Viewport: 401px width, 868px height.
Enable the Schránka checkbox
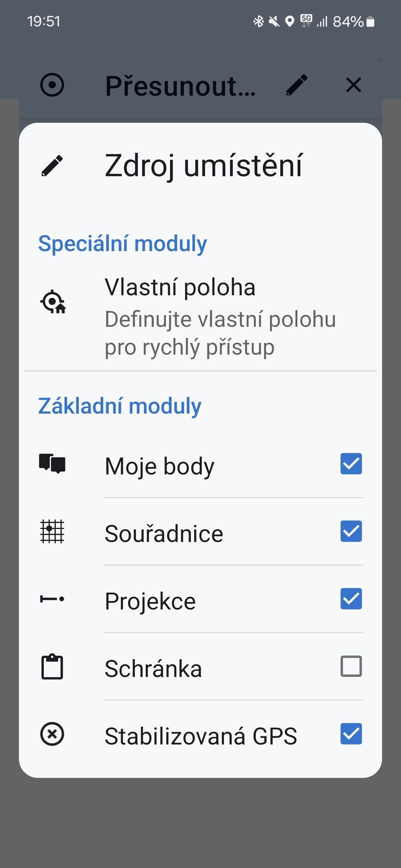coord(351,667)
